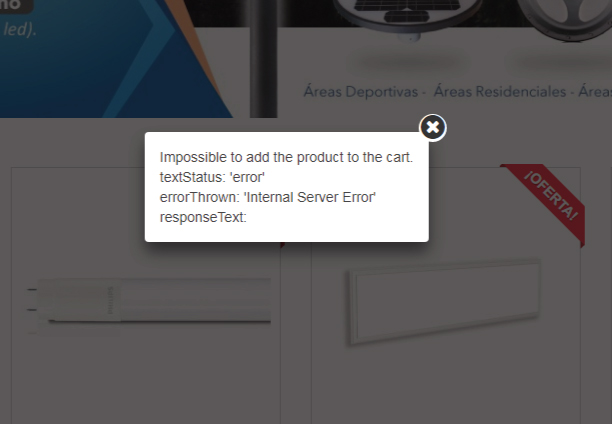Click the solar street light image
Image resolution: width=612 pixels, height=424 pixels.
(x=408, y=18)
